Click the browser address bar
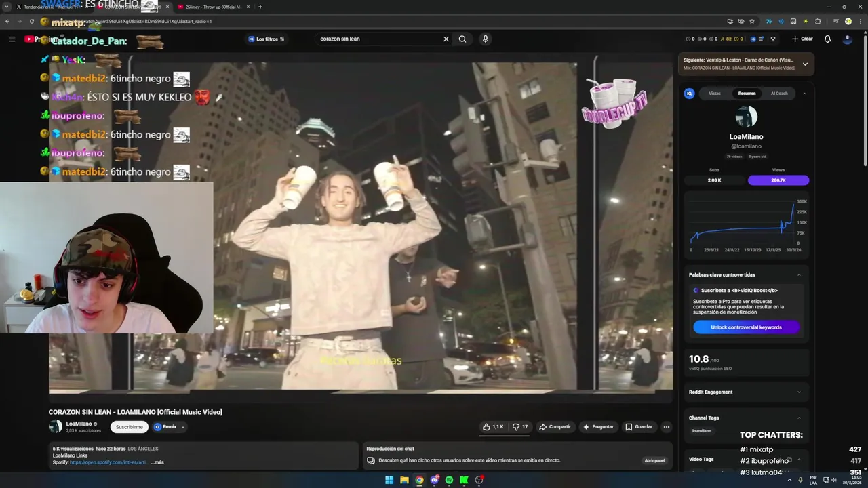This screenshot has width=868, height=488. click(400, 21)
